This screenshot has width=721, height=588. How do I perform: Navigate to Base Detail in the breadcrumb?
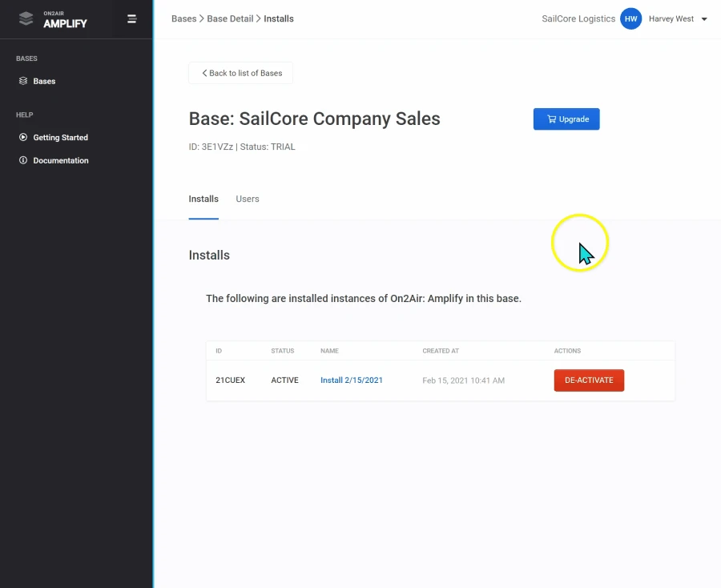click(x=230, y=18)
